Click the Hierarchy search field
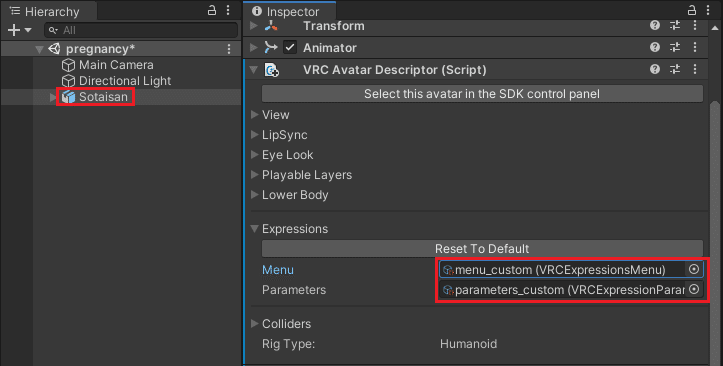This screenshot has width=723, height=366. [141, 30]
